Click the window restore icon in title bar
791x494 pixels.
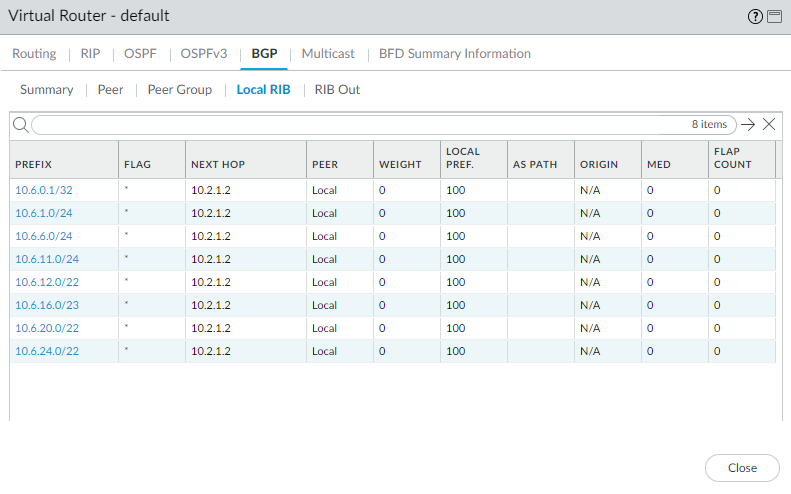772,17
